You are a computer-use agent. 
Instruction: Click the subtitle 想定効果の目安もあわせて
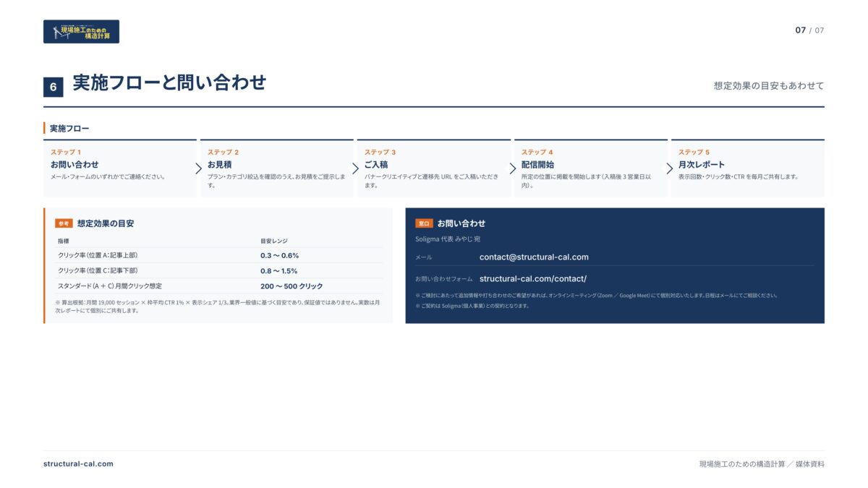pyautogui.click(x=769, y=85)
